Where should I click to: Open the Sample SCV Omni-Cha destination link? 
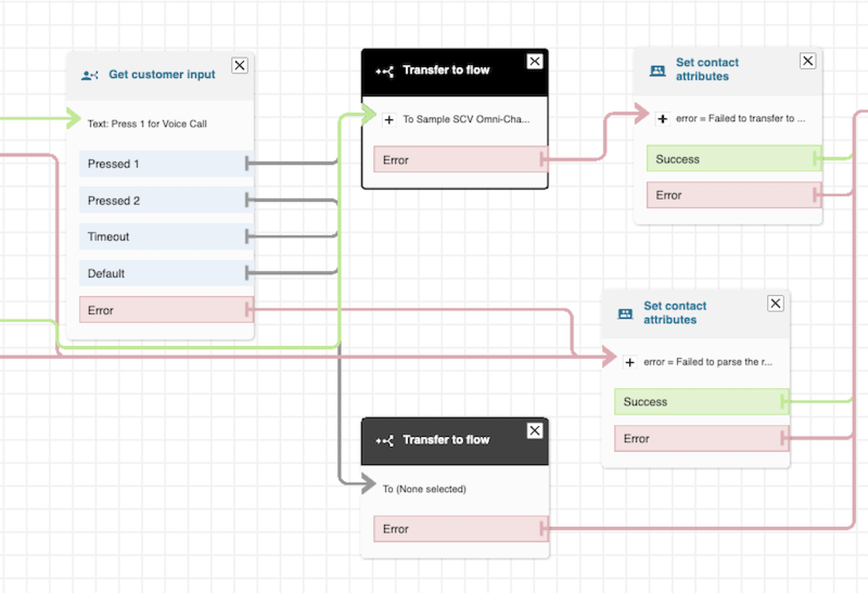[x=467, y=119]
